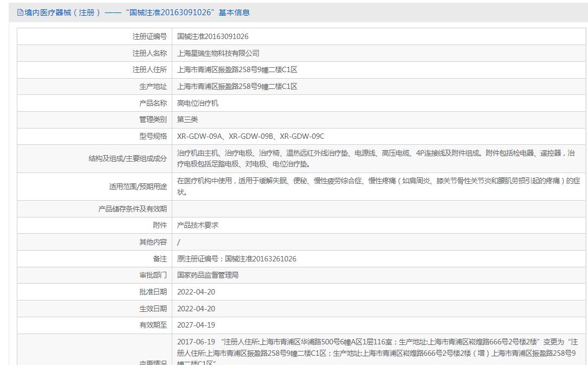
Task: Click the 型号规格 label
Action: point(153,136)
